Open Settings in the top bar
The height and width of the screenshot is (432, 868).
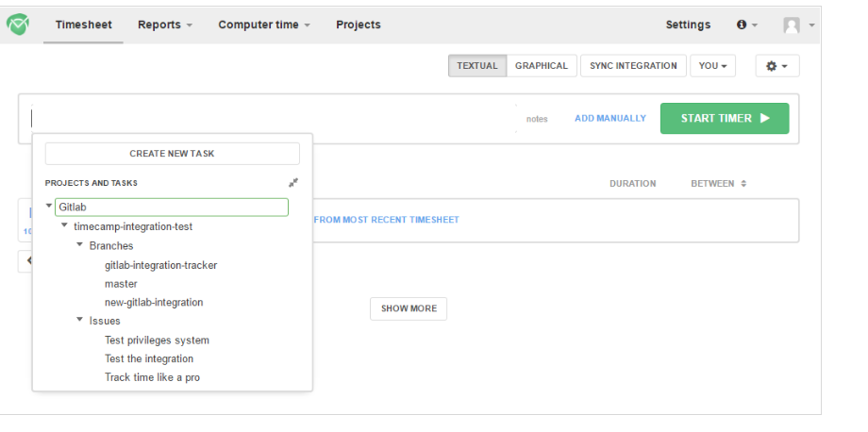688,25
